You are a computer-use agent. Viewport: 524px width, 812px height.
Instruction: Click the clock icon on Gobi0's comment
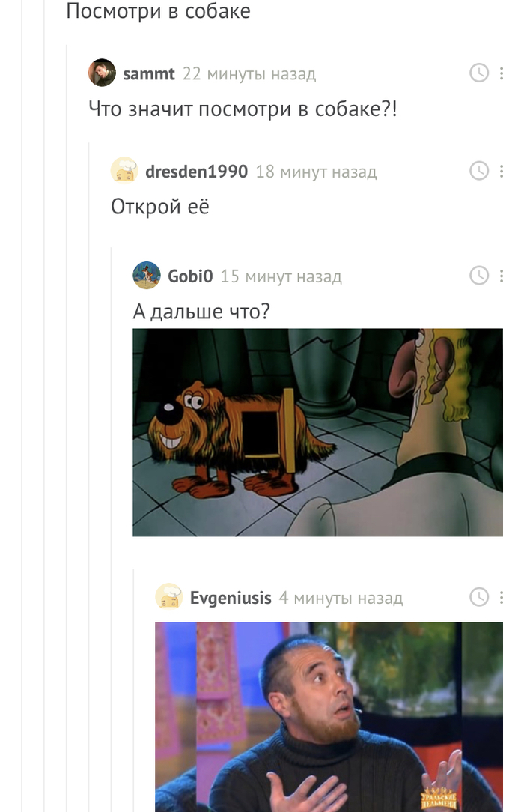pyautogui.click(x=479, y=276)
